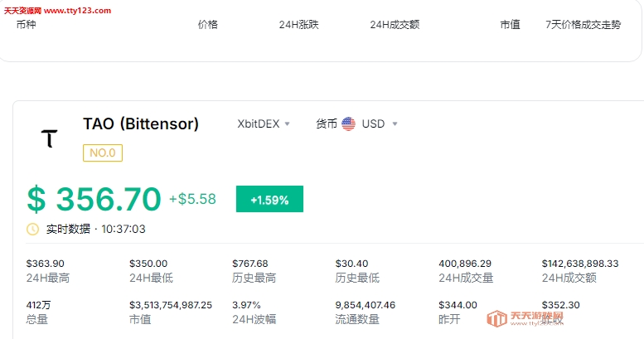
Task: Click the +1.59% change badge
Action: coord(269,199)
